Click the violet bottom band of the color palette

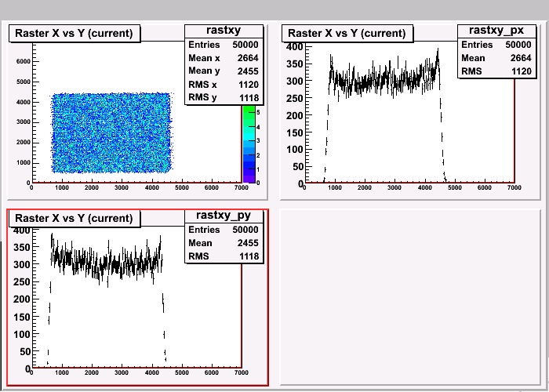point(249,179)
